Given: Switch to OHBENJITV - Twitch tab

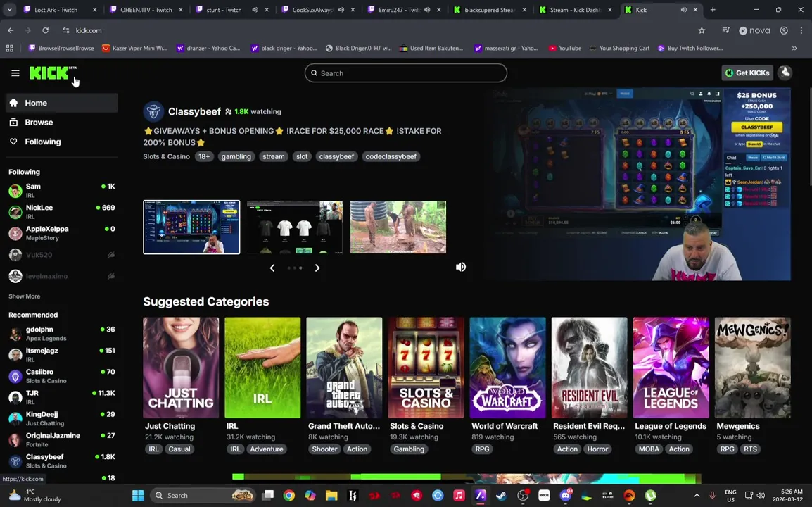Looking at the screenshot, I should pyautogui.click(x=146, y=10).
